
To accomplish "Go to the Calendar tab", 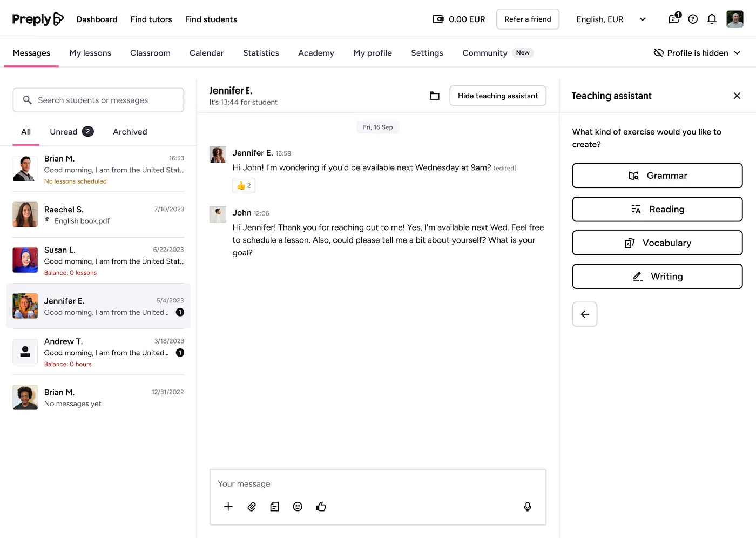I will click(206, 53).
